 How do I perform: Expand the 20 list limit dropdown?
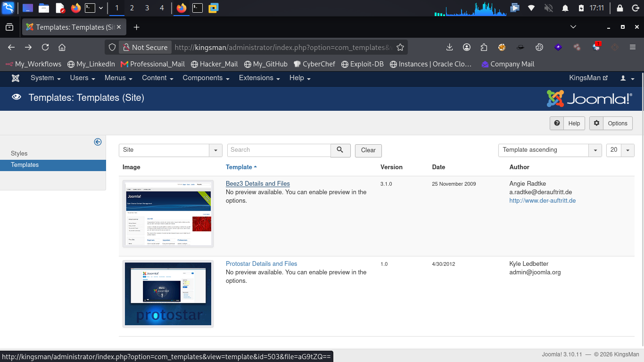tap(620, 150)
